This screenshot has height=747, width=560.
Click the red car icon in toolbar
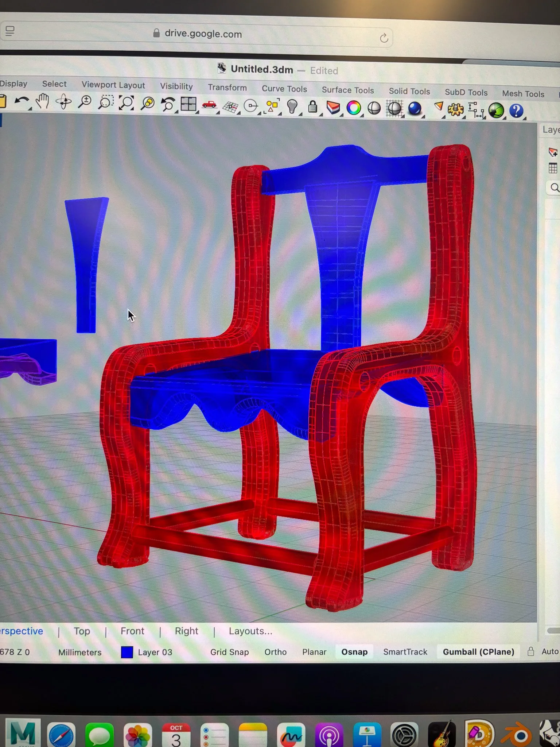coord(209,105)
